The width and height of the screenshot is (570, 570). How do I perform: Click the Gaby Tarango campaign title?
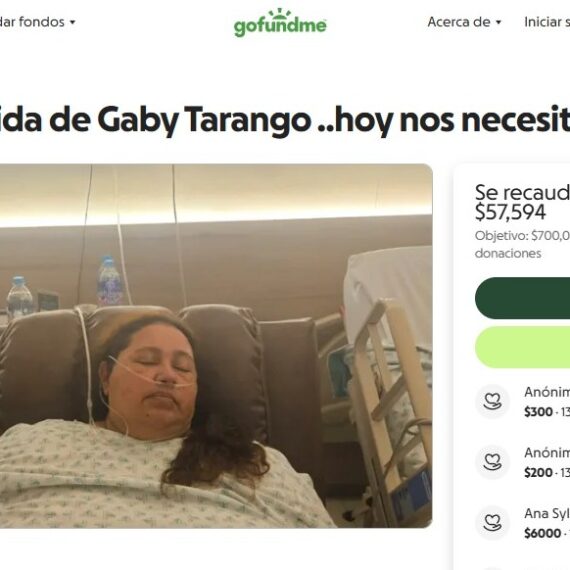pyautogui.click(x=285, y=120)
